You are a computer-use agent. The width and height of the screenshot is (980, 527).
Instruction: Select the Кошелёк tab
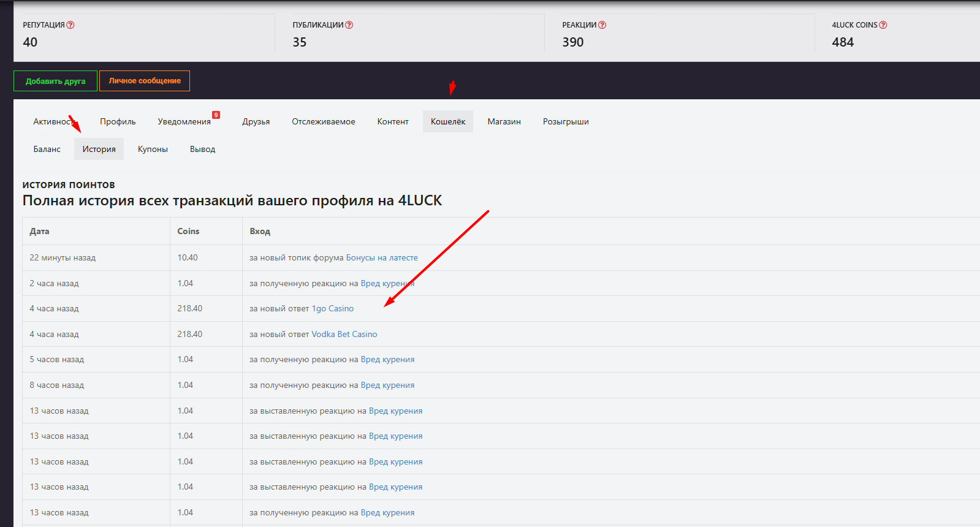pyautogui.click(x=447, y=122)
